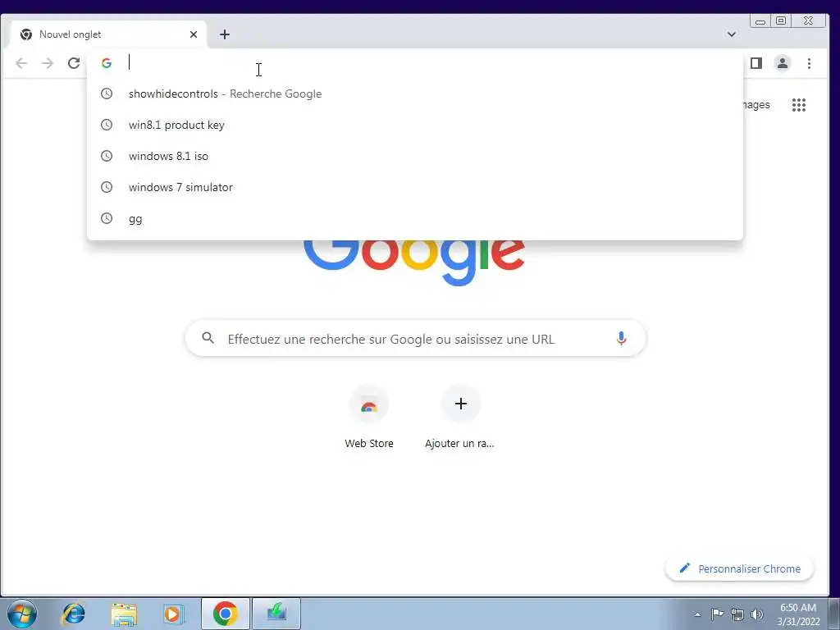Click the browser forward arrow
This screenshot has height=630, width=840.
tap(48, 63)
